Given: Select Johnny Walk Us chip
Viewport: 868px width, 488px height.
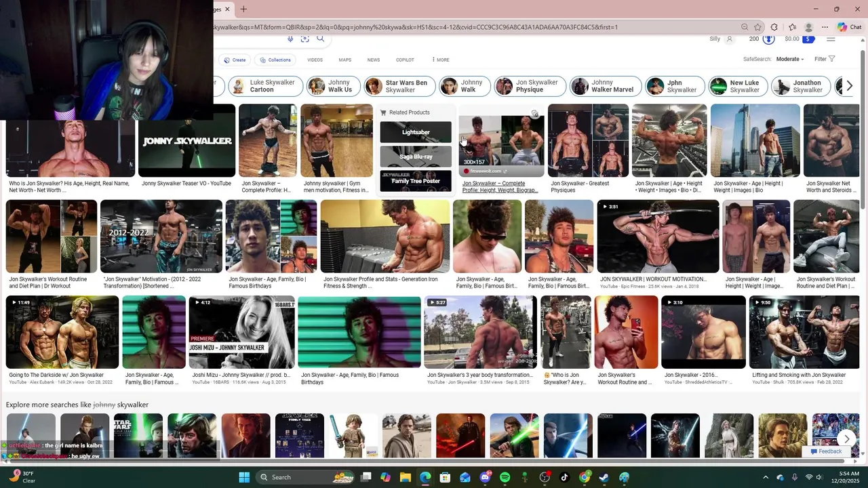Looking at the screenshot, I should [332, 86].
